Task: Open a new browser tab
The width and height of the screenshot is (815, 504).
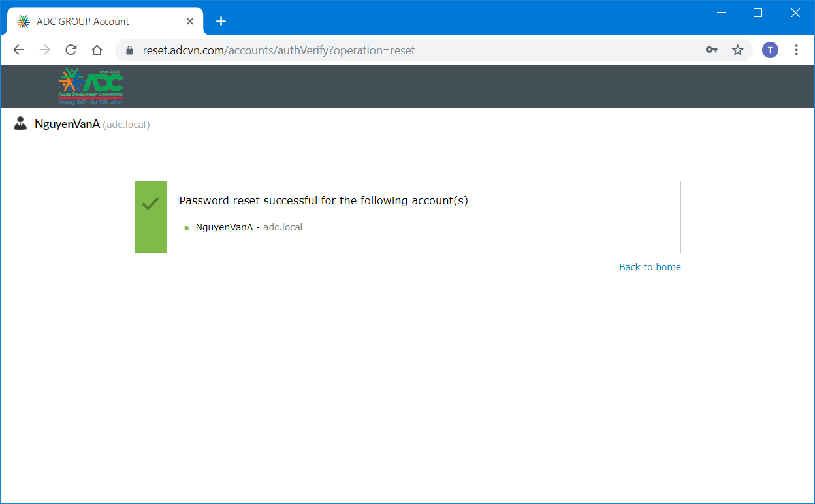Action: click(x=221, y=22)
